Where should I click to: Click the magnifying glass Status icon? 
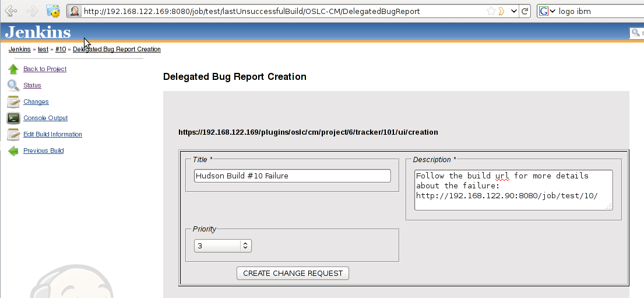click(x=13, y=86)
